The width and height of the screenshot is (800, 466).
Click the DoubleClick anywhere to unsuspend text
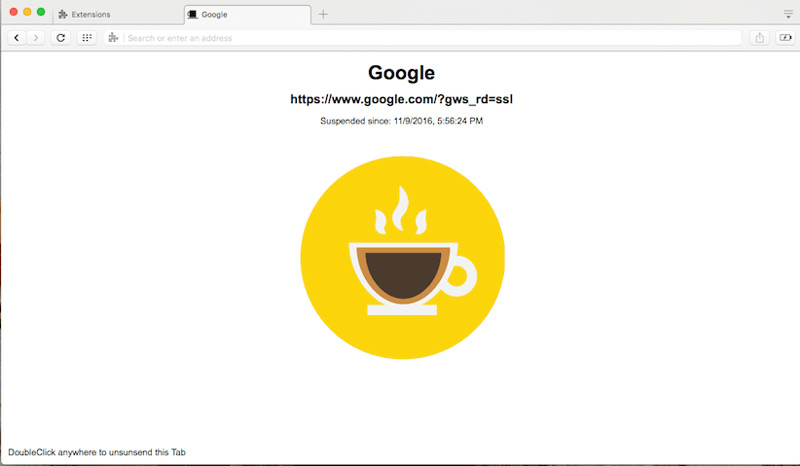tap(97, 452)
